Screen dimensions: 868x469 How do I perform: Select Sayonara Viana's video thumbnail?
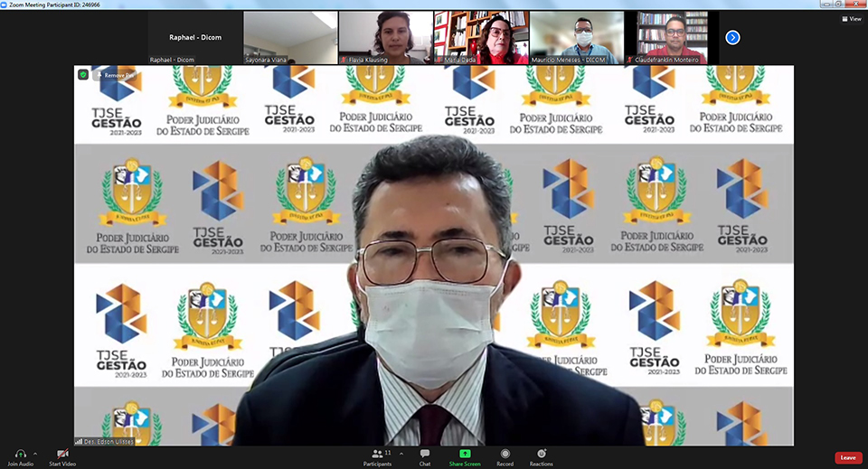pos(290,37)
